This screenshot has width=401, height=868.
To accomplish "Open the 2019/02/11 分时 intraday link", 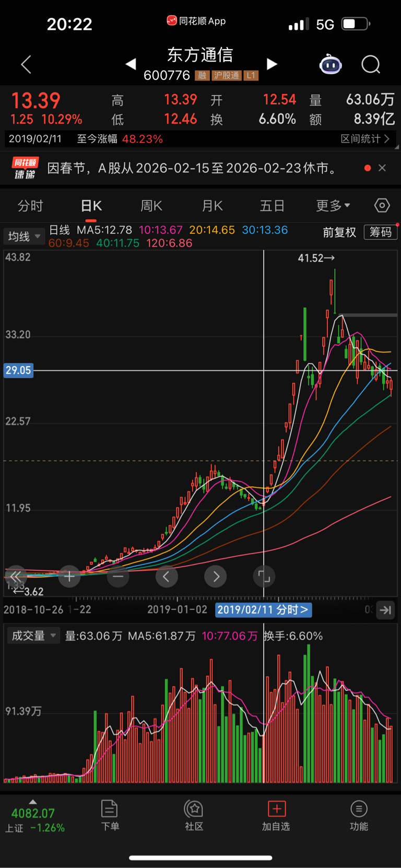I will (263, 609).
